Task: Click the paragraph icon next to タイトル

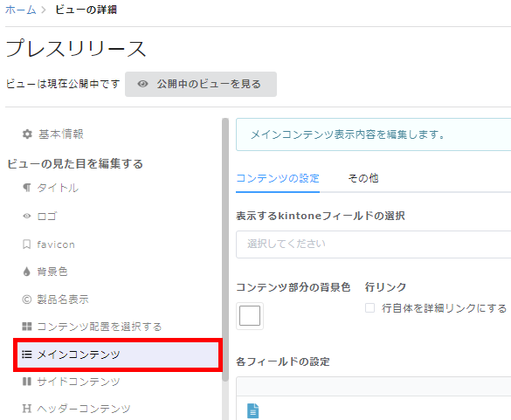Action: click(x=27, y=188)
